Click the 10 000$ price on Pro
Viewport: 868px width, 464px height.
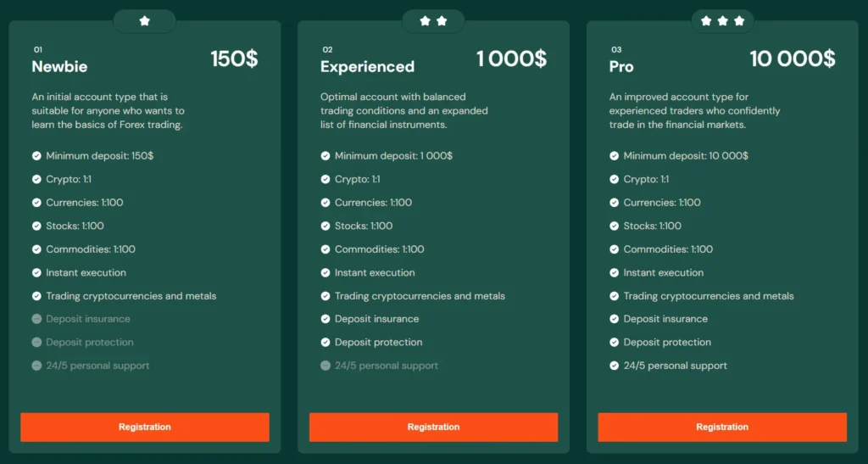coord(792,59)
